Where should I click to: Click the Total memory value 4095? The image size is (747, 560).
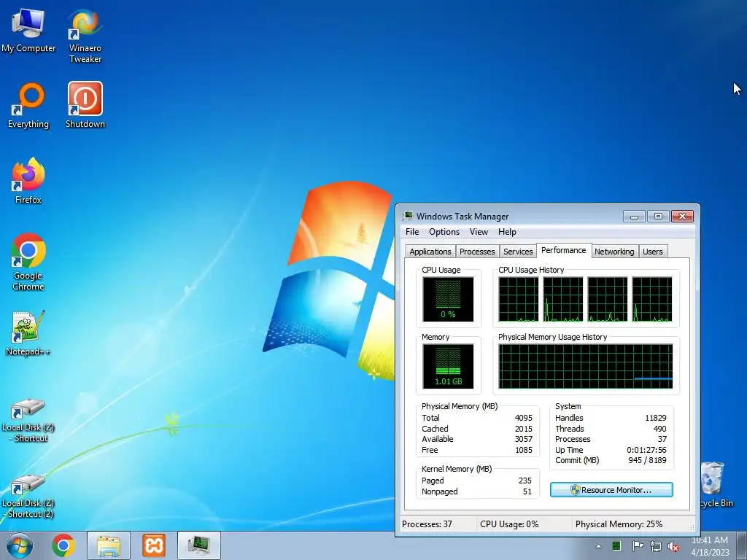[x=524, y=418]
